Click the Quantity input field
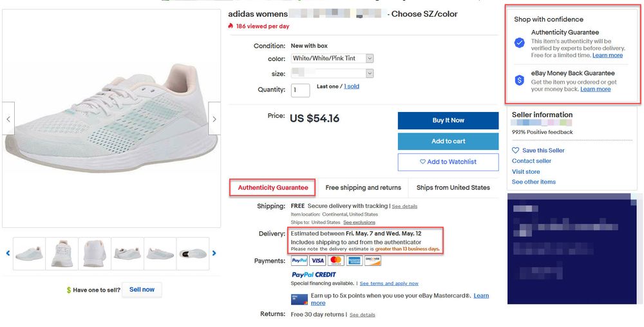 pos(300,90)
